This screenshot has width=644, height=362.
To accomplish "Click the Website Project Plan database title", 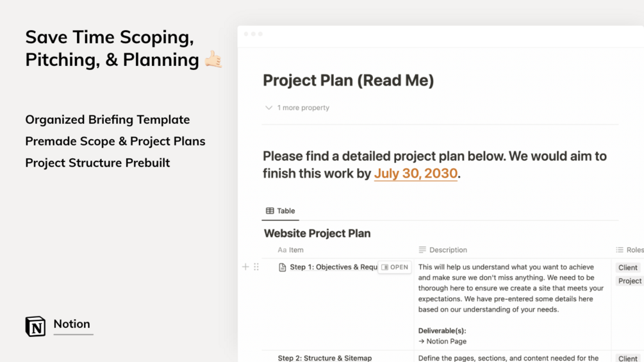I will click(x=317, y=233).
